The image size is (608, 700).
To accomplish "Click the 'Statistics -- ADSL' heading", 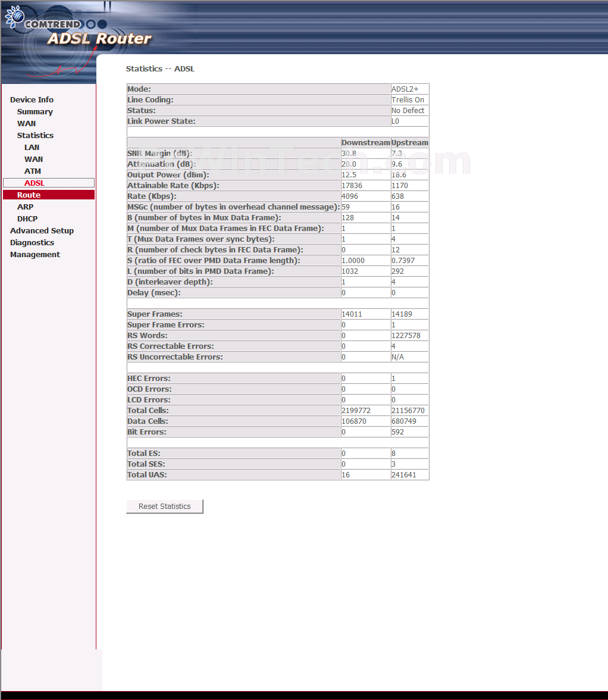I will point(160,69).
